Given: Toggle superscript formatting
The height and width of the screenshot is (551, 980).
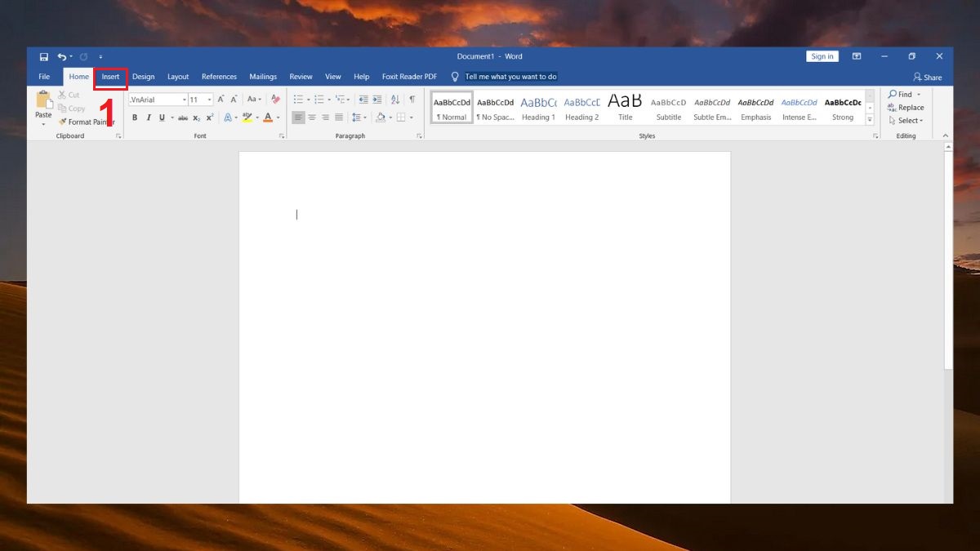Looking at the screenshot, I should (210, 118).
